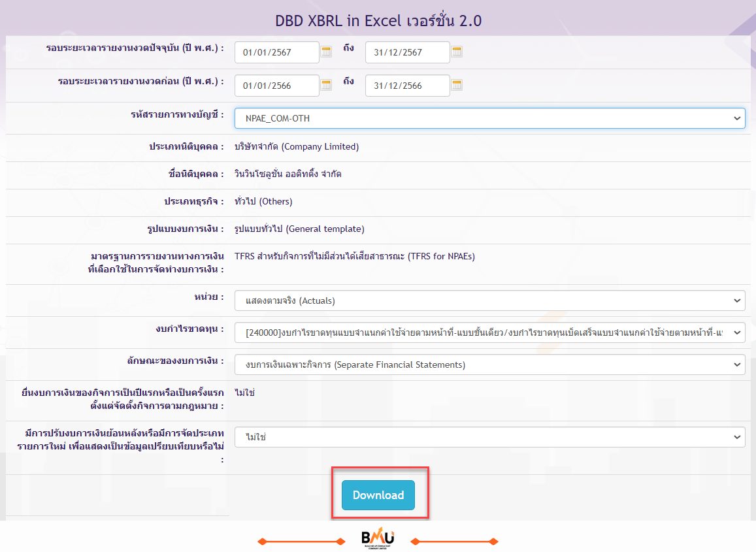Open the หน่วย dropdown showing Actuals
Image resolution: width=756 pixels, height=552 pixels.
pos(490,300)
